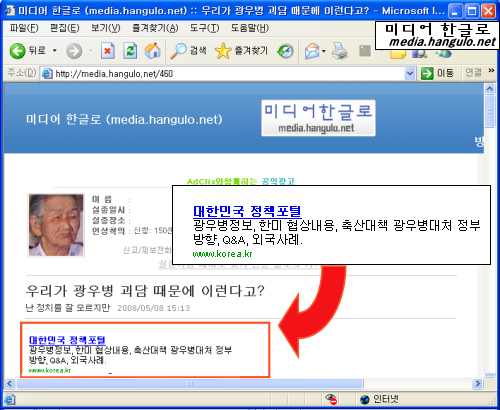Click the horizontal scrollbar left arrow
This screenshot has height=410, width=500.
coord(9,383)
